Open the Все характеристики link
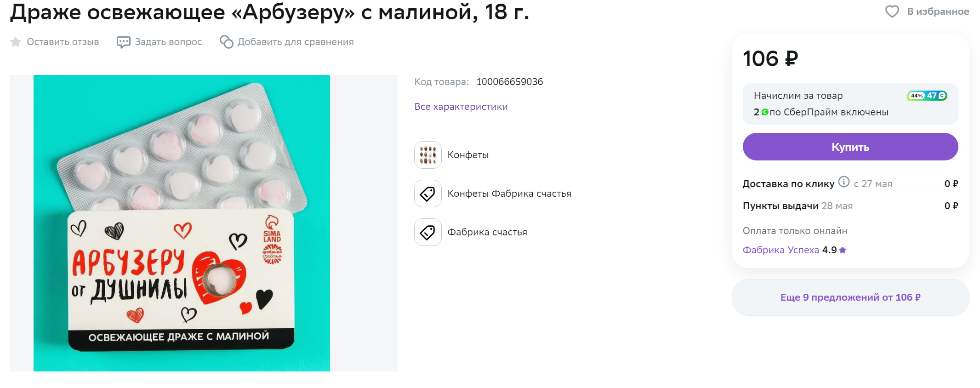The width and height of the screenshot is (980, 388). 461,107
